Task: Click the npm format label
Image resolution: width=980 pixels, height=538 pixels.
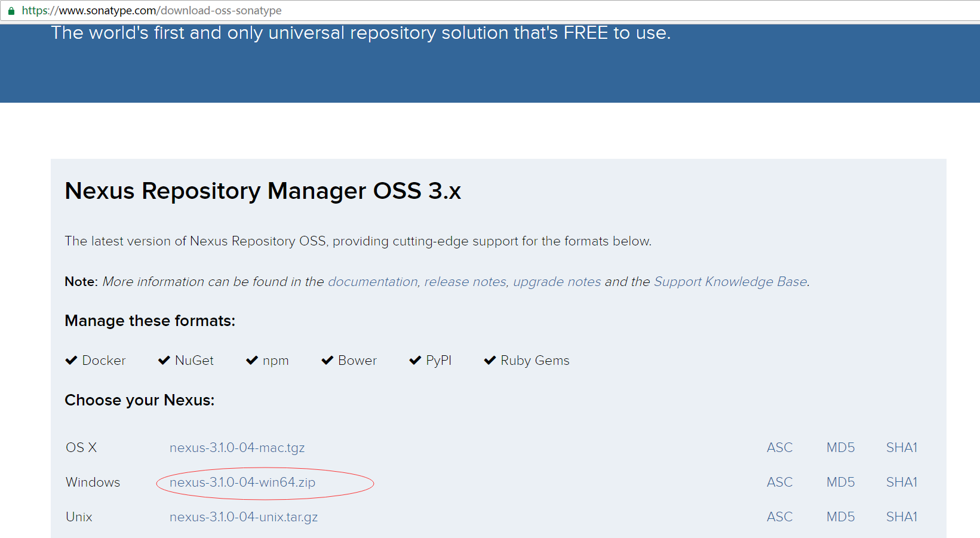Action: tap(276, 361)
